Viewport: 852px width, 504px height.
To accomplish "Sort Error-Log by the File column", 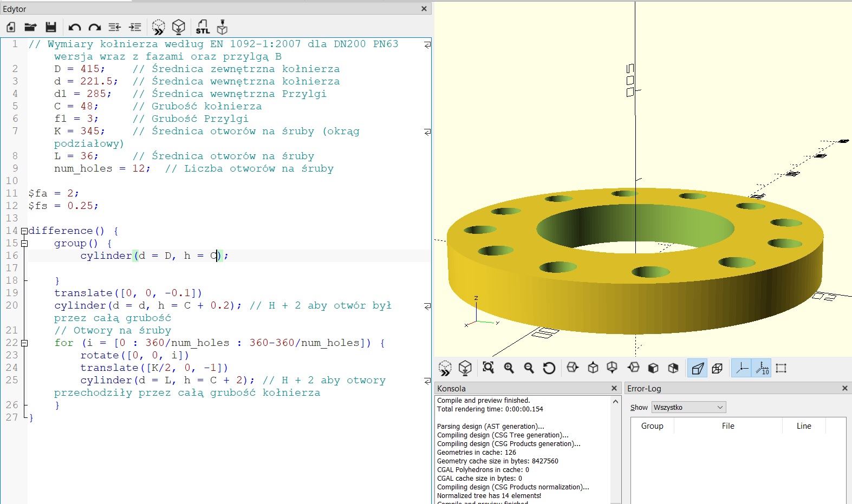I will click(x=728, y=426).
